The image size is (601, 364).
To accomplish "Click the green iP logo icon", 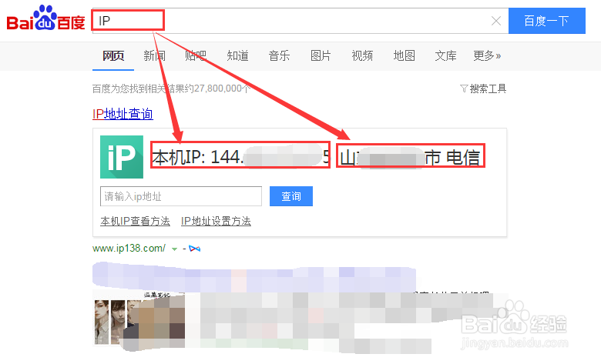I will (122, 157).
